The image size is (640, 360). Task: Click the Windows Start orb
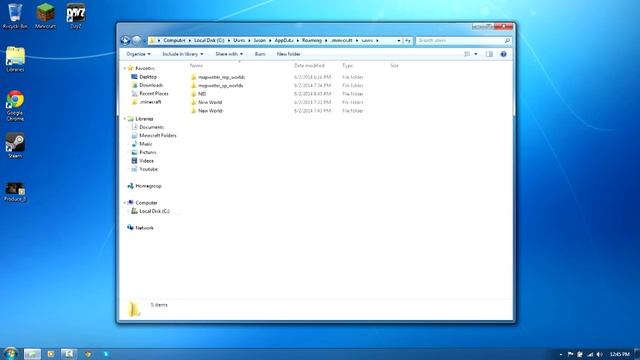10,353
